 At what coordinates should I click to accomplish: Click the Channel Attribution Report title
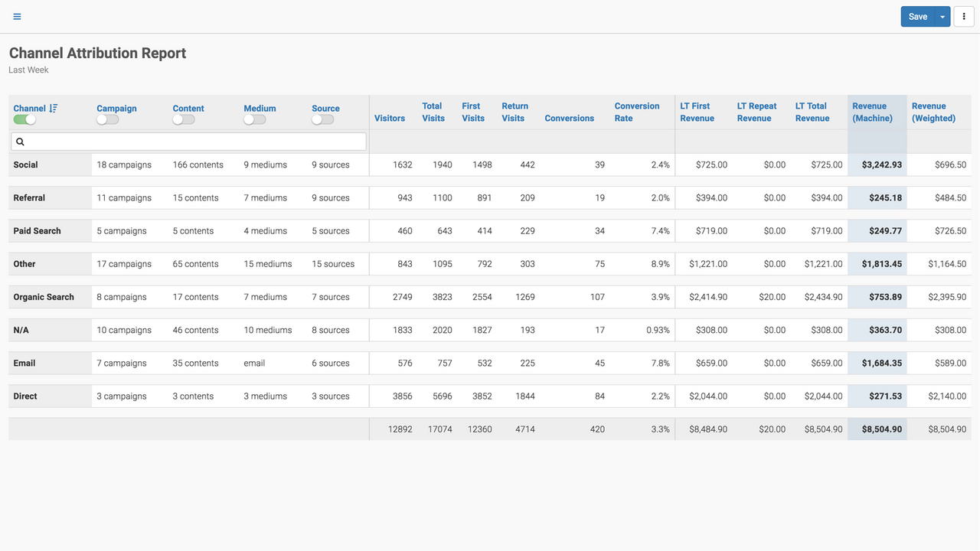tap(98, 54)
